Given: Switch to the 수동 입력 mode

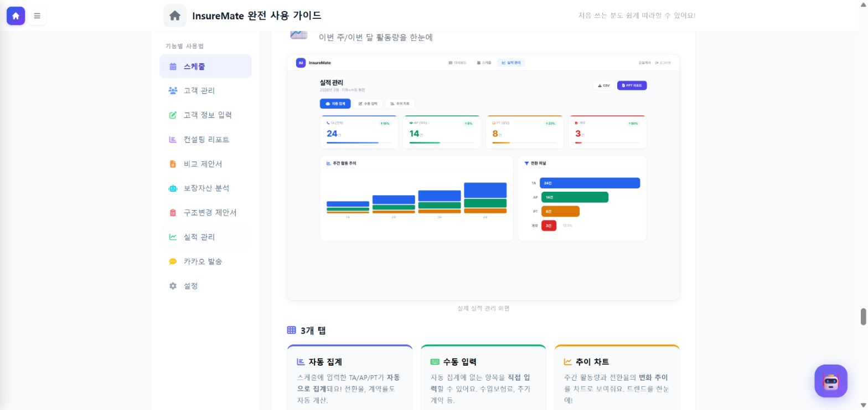Looking at the screenshot, I should tap(368, 103).
